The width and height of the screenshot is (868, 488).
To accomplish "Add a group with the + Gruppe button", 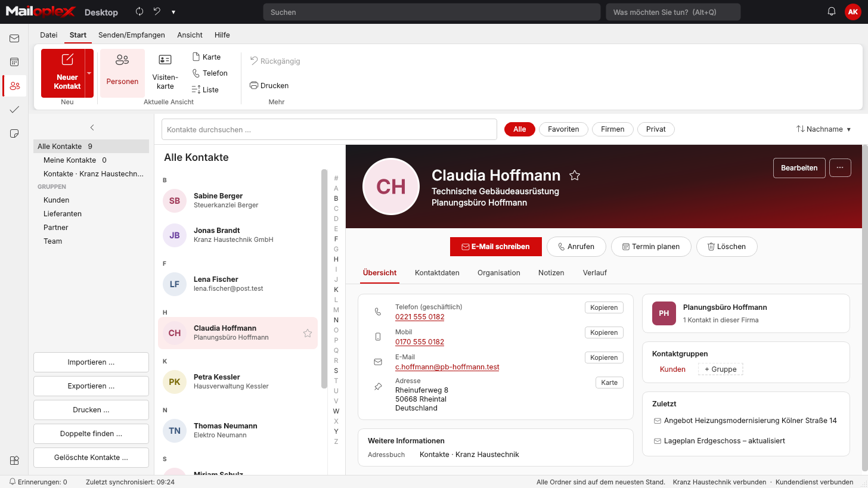I will coord(721,369).
